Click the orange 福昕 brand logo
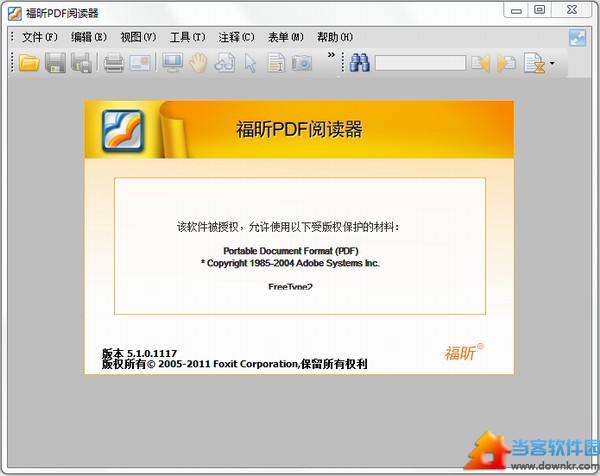 464,352
